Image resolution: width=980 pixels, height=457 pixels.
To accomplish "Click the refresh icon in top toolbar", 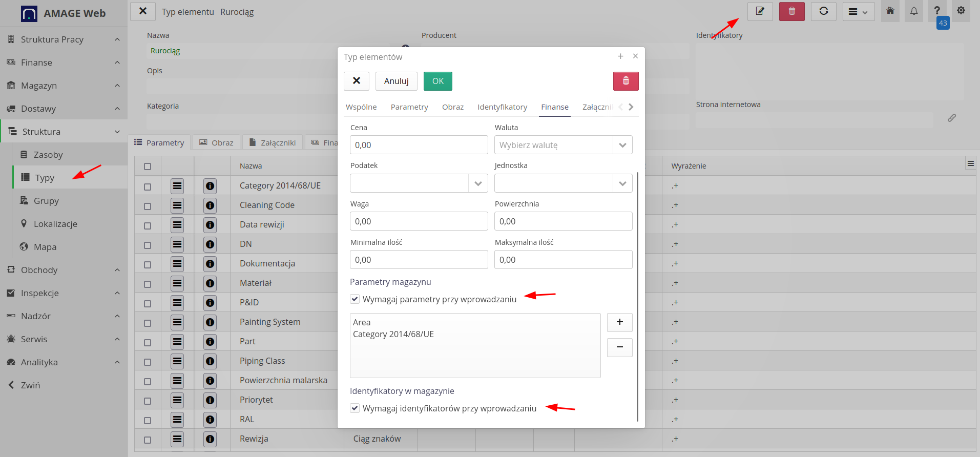I will click(823, 11).
